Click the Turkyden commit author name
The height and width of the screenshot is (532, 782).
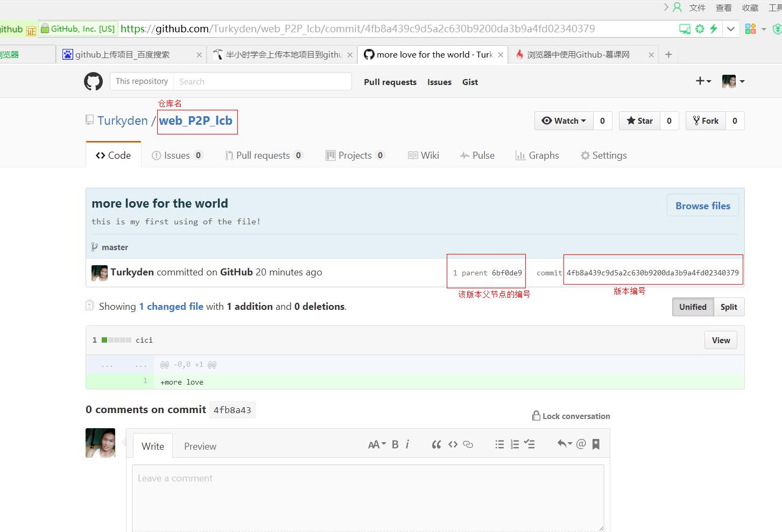(x=132, y=272)
